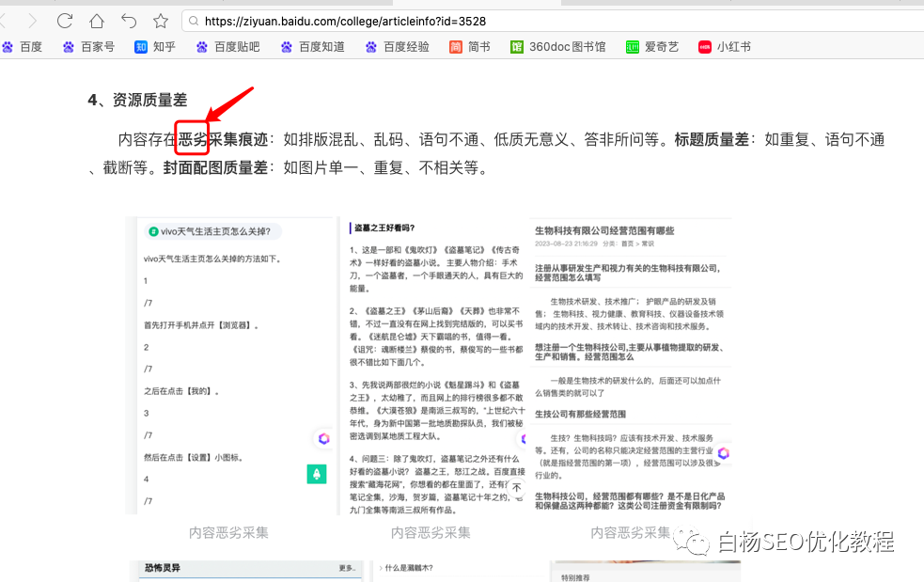Open the 360doc图书馆 bookmark

coord(558,45)
